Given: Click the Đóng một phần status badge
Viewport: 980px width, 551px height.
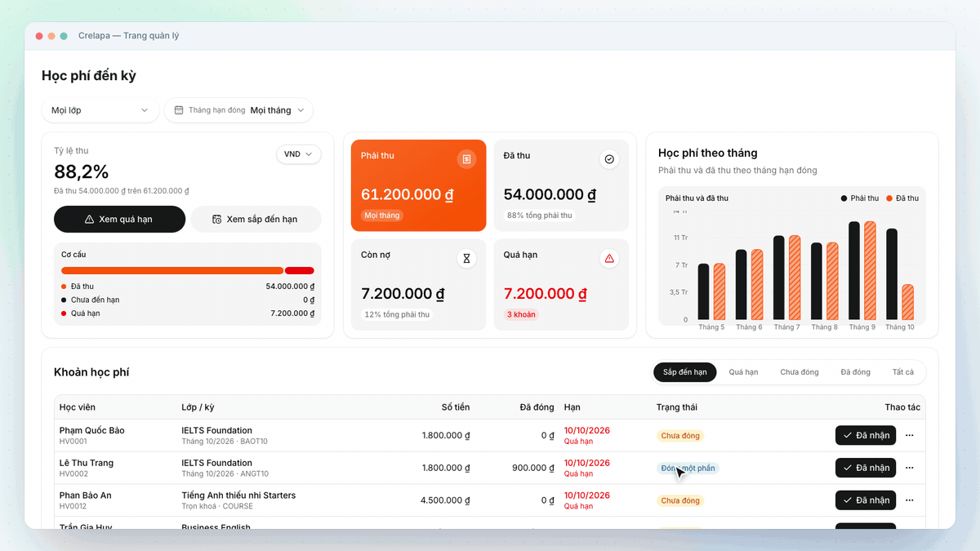Looking at the screenshot, I should click(688, 469).
